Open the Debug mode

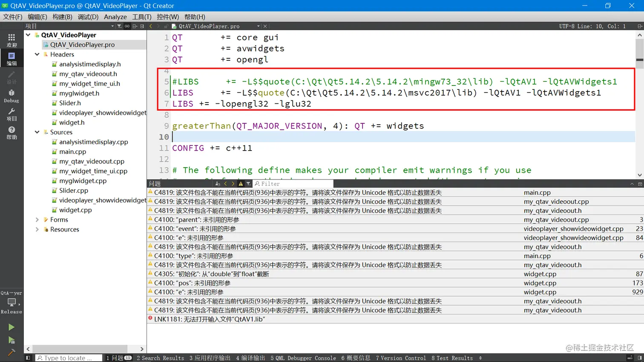tap(11, 96)
